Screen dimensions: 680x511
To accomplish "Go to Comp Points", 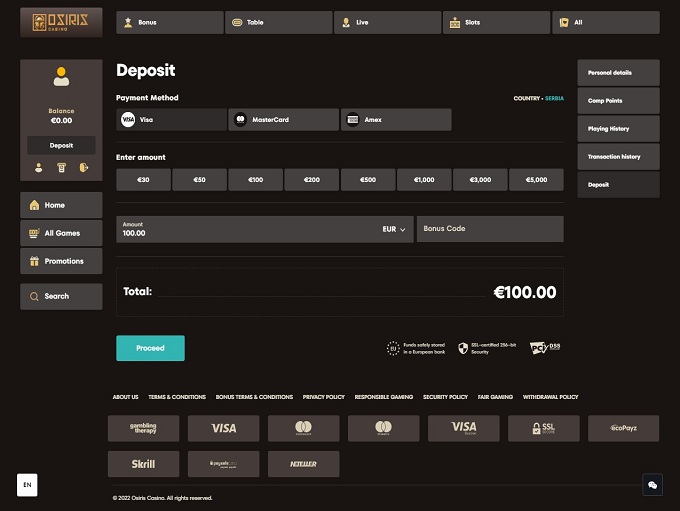I will (x=618, y=101).
